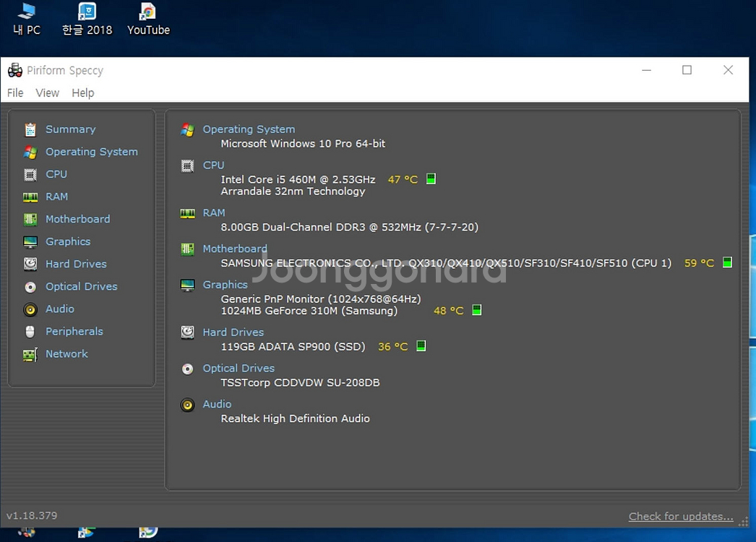The width and height of the screenshot is (756, 542).
Task: Click the Hard Drives disk icon in sidebar
Action: pyautogui.click(x=30, y=264)
